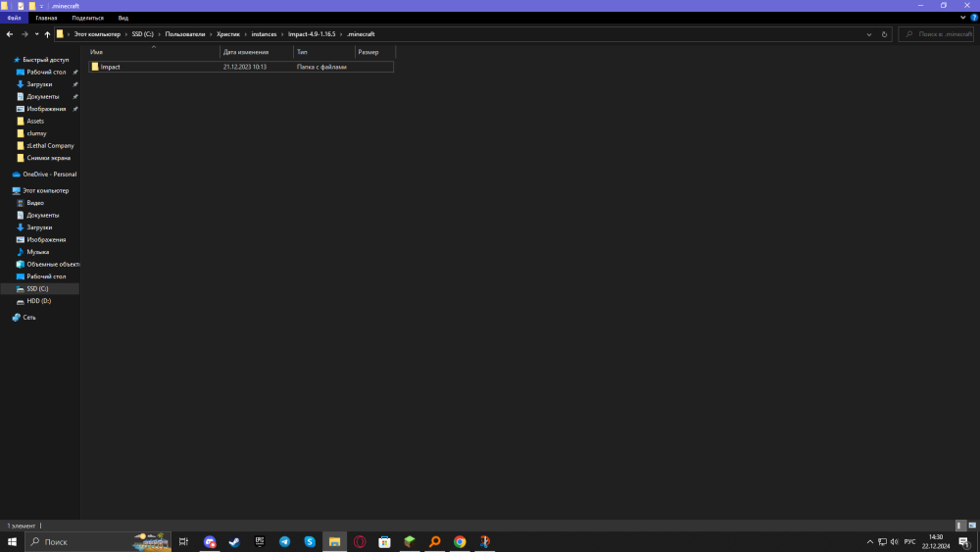This screenshot has height=552, width=980.
Task: Click instances in the address path
Action: (x=264, y=34)
